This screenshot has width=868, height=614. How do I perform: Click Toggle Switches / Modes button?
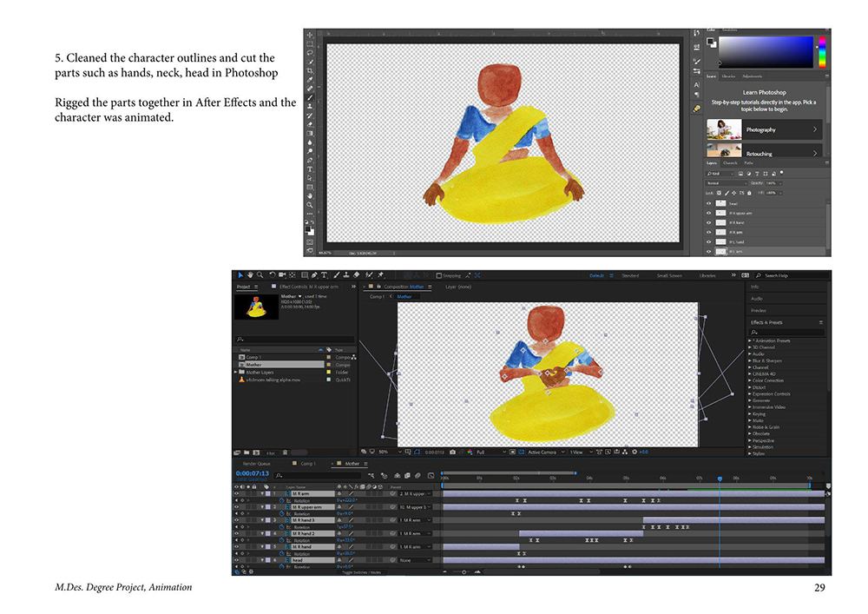coord(364,572)
